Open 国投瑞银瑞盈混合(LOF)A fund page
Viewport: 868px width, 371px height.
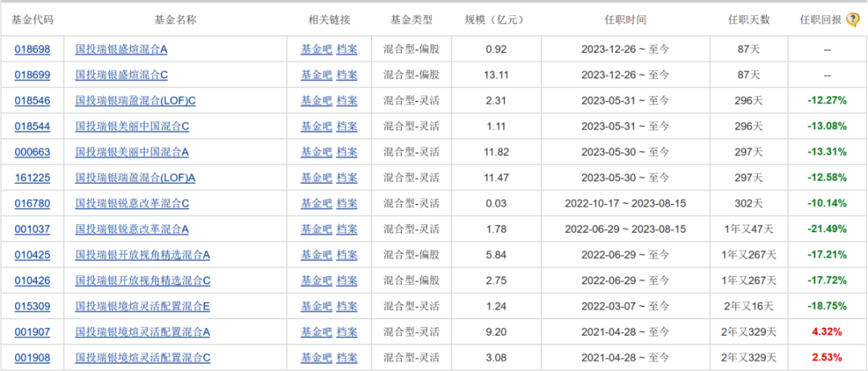pos(135,177)
